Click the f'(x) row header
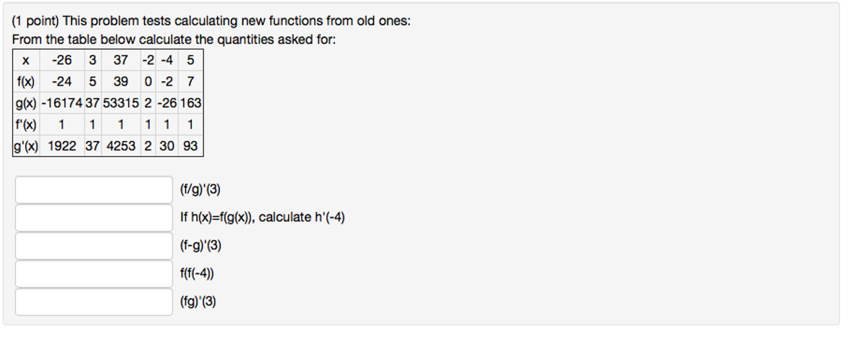Image resolution: width=868 pixels, height=343 pixels. click(25, 124)
